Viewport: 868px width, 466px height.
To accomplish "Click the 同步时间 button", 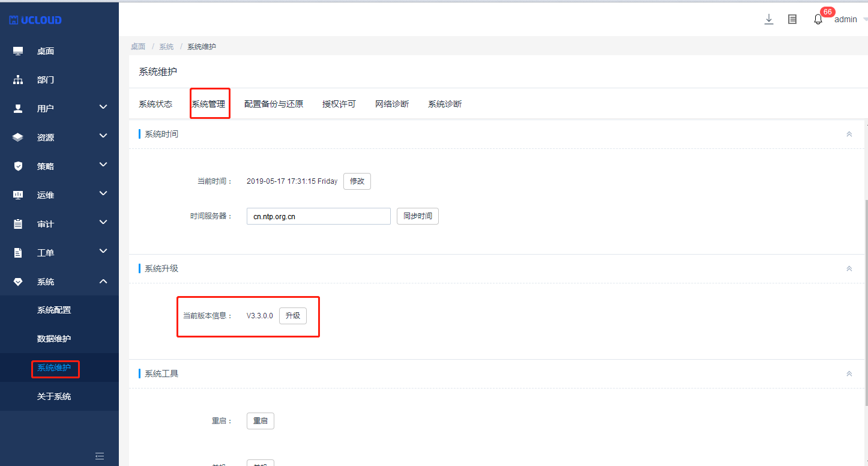I will pyautogui.click(x=418, y=216).
